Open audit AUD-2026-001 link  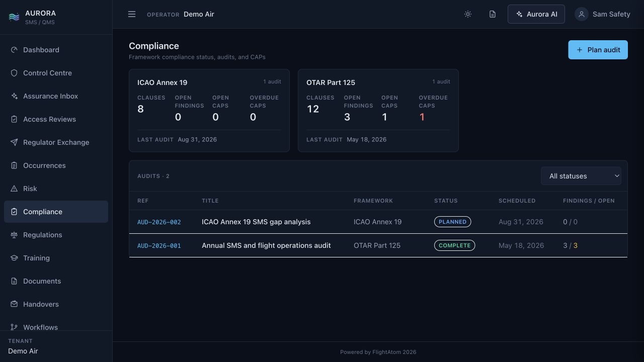(159, 245)
